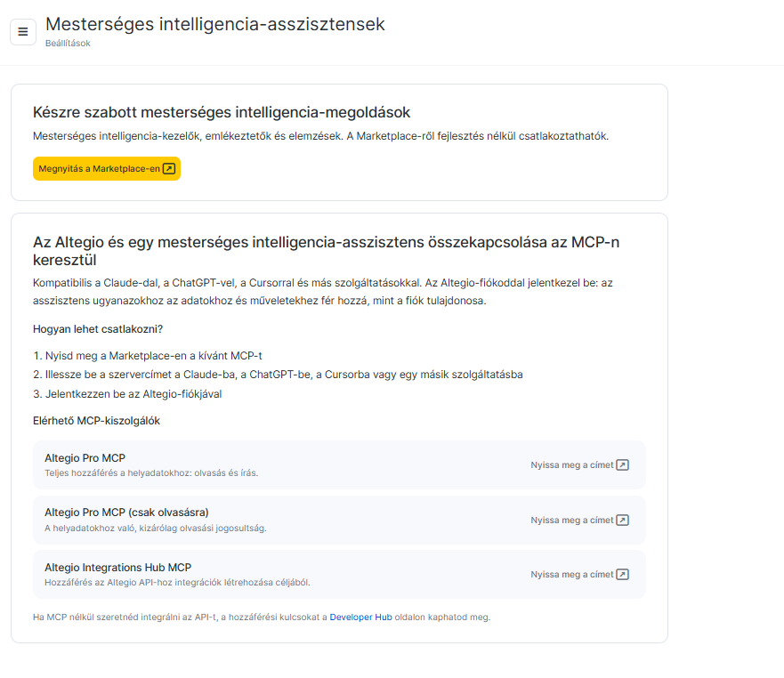The width and height of the screenshot is (784, 678).
Task: Click step one Nyisd meg a Marketplace-en
Action: point(148,356)
